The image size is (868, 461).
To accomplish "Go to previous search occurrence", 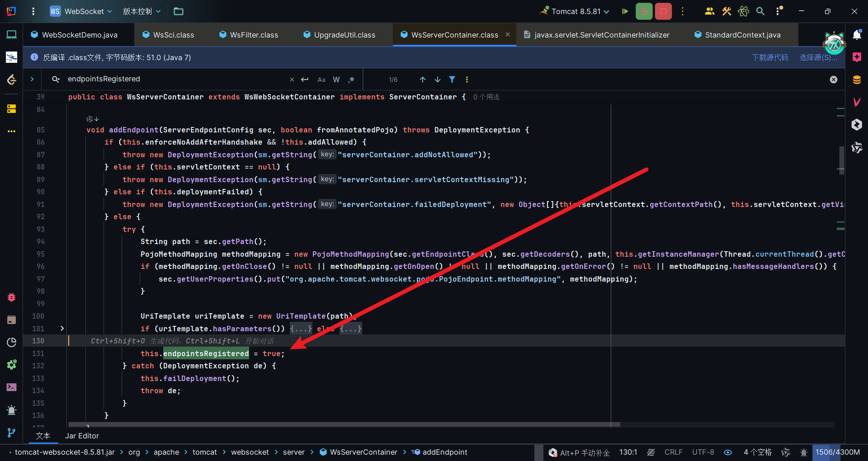I will click(x=423, y=80).
